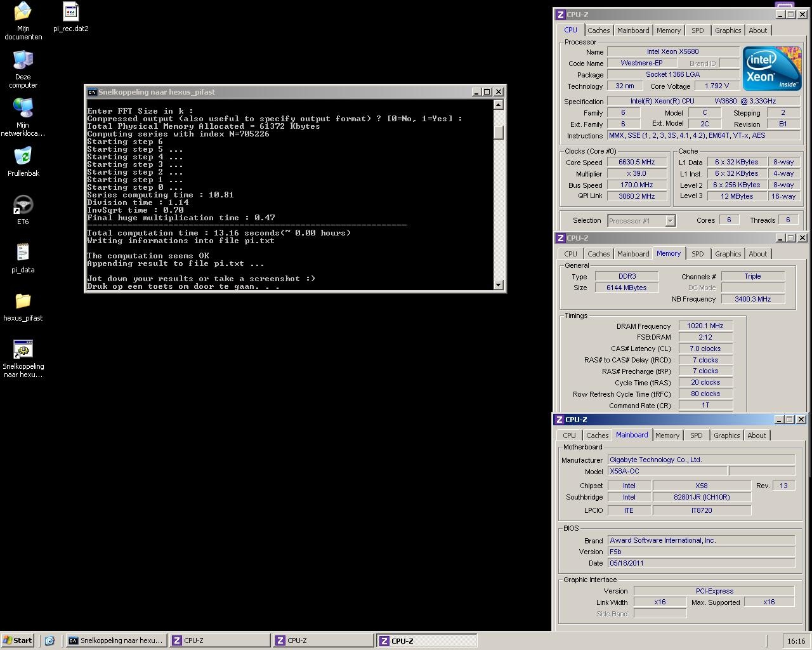Click the graphic interface version 'PCI-Express'
This screenshot has width=812, height=650.
coord(714,591)
